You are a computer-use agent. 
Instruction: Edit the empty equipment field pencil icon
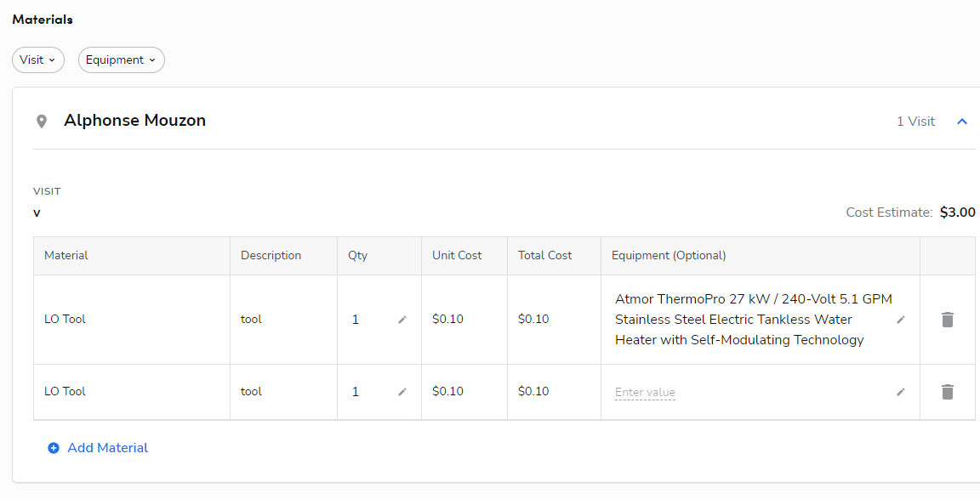tap(901, 392)
